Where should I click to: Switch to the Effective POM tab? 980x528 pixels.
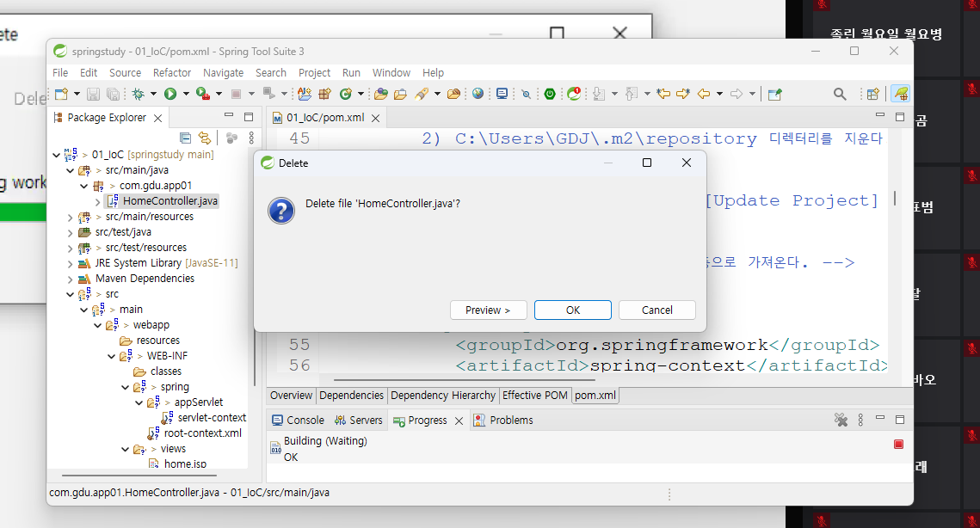(535, 396)
